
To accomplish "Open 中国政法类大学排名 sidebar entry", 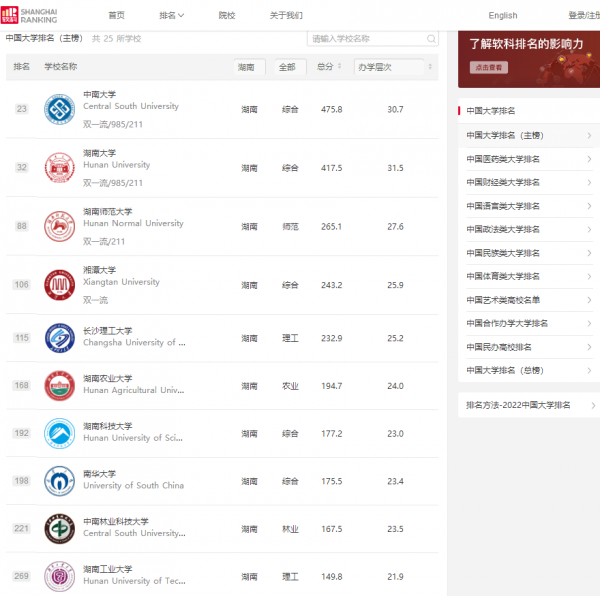I will tap(529, 230).
